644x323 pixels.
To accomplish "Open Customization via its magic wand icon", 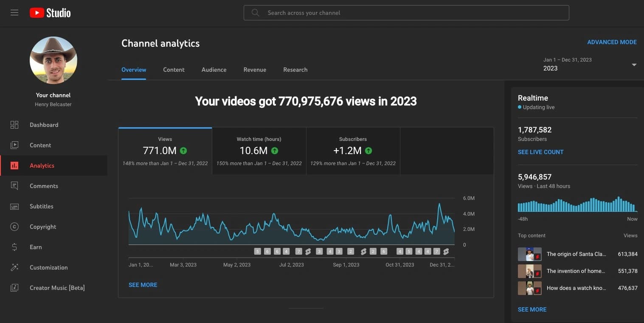I will (14, 267).
